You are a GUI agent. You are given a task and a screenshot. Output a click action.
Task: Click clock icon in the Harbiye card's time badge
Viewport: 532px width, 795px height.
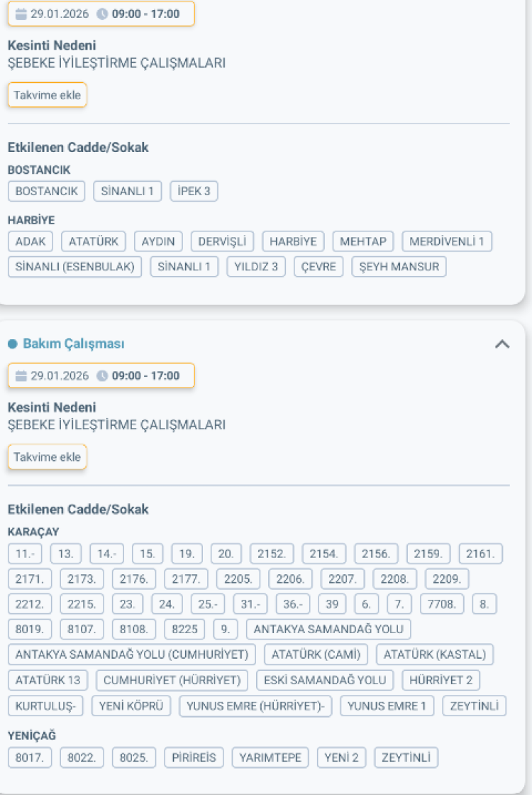(x=102, y=13)
